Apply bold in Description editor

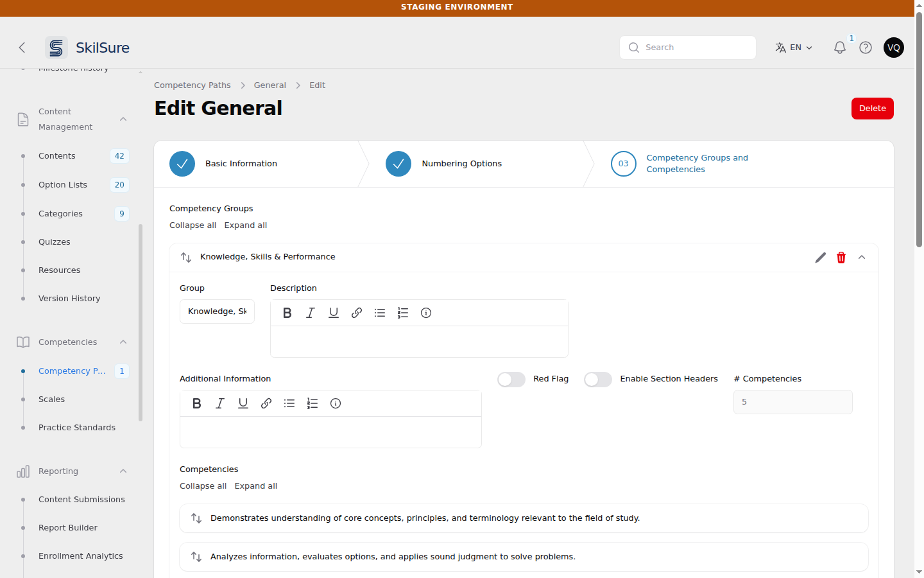click(x=287, y=313)
